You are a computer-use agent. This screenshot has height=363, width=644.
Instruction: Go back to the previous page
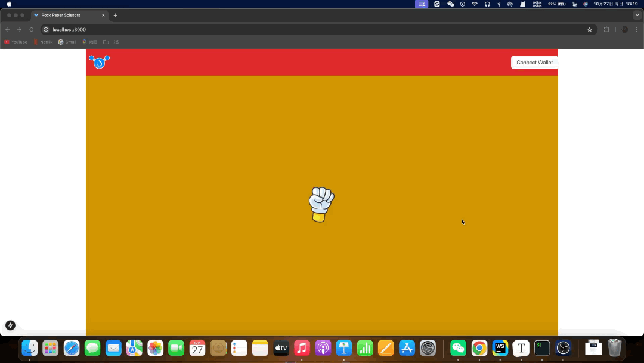coord(7,30)
